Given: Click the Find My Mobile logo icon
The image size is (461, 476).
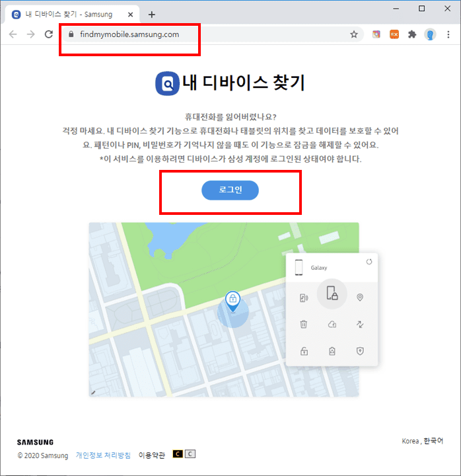Looking at the screenshot, I should pos(167,83).
